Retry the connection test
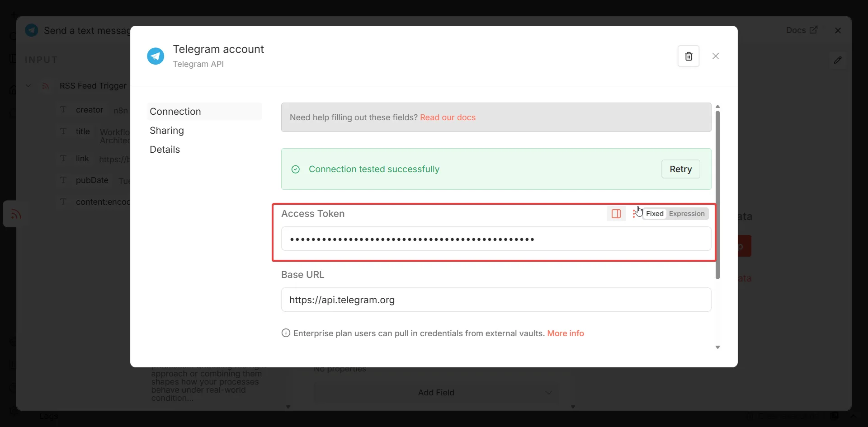868x427 pixels. click(680, 169)
